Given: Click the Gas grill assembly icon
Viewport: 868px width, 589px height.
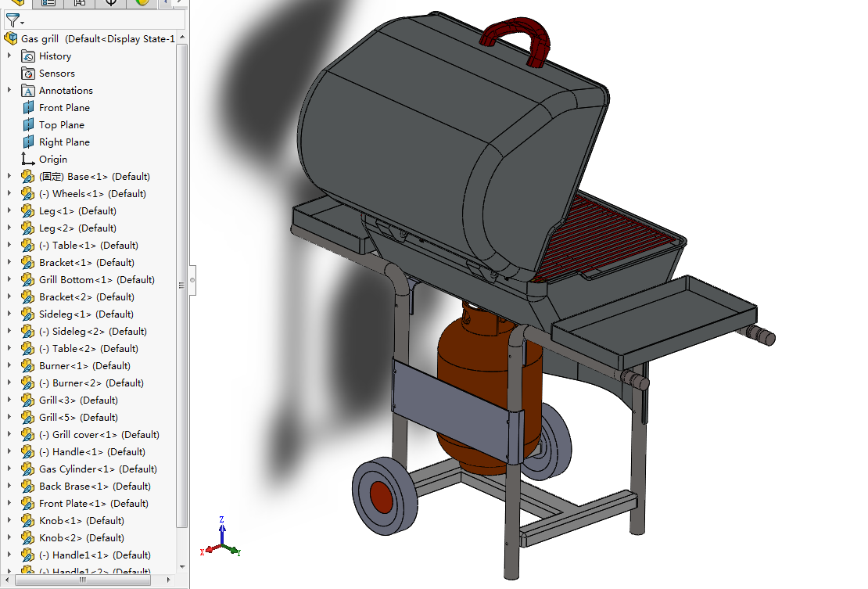Looking at the screenshot, I should coord(9,38).
